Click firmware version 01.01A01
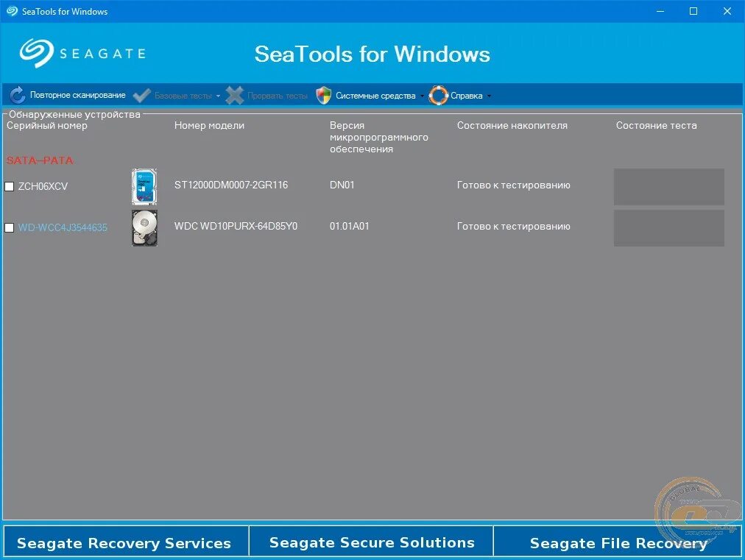745x560 pixels. (349, 226)
